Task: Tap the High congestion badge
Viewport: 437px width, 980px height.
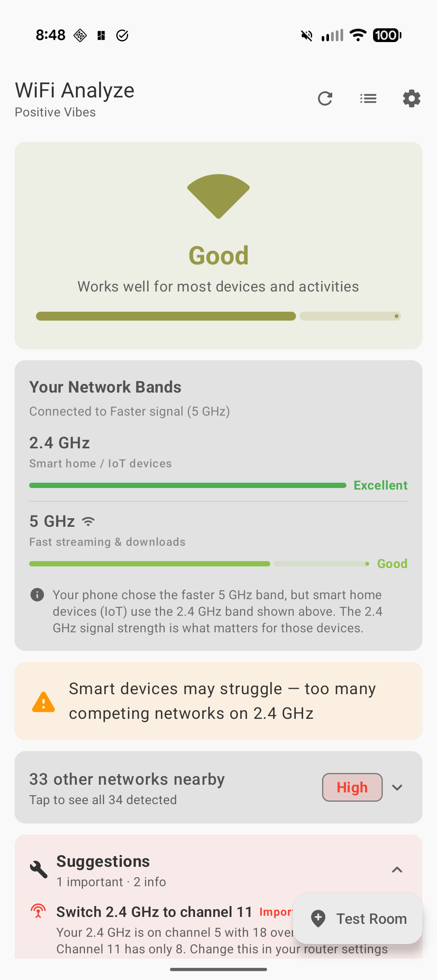Action: coord(352,787)
